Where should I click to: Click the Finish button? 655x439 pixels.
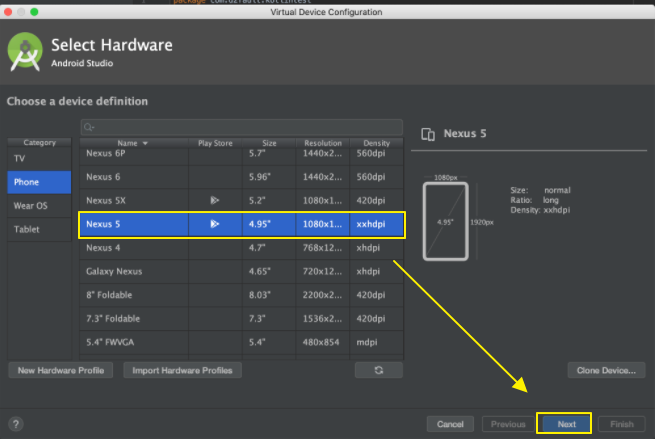(x=622, y=424)
